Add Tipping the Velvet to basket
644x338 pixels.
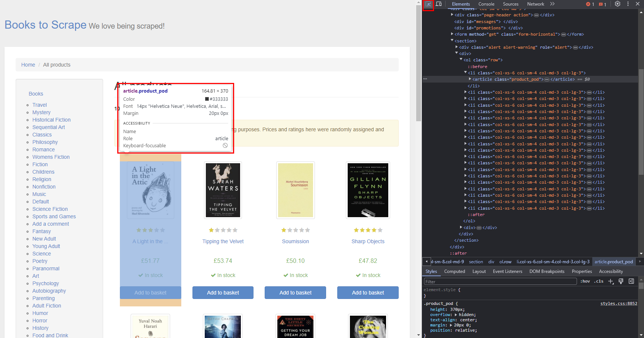(223, 293)
